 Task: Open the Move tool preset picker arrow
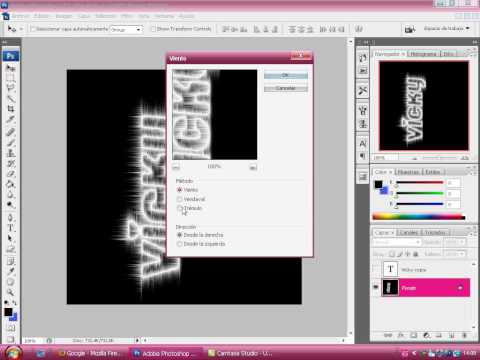(21, 29)
